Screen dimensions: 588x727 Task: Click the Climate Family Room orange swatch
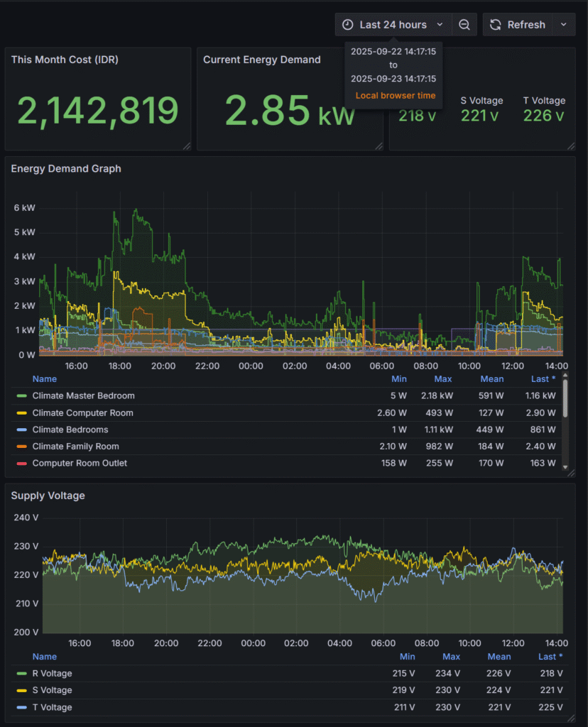pos(21,447)
